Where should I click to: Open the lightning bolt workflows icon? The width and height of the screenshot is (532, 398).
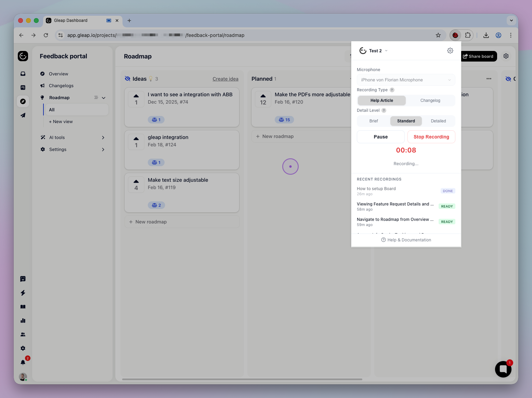(x=23, y=293)
